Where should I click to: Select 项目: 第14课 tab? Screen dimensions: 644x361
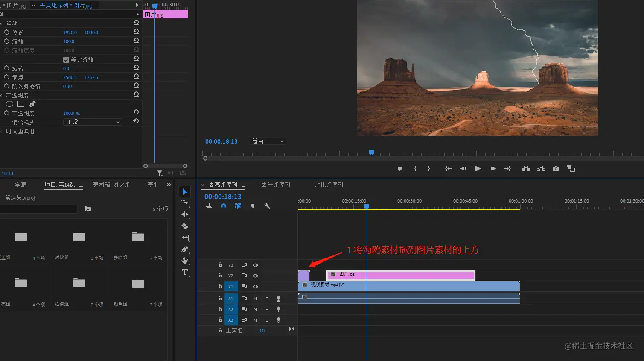60,185
